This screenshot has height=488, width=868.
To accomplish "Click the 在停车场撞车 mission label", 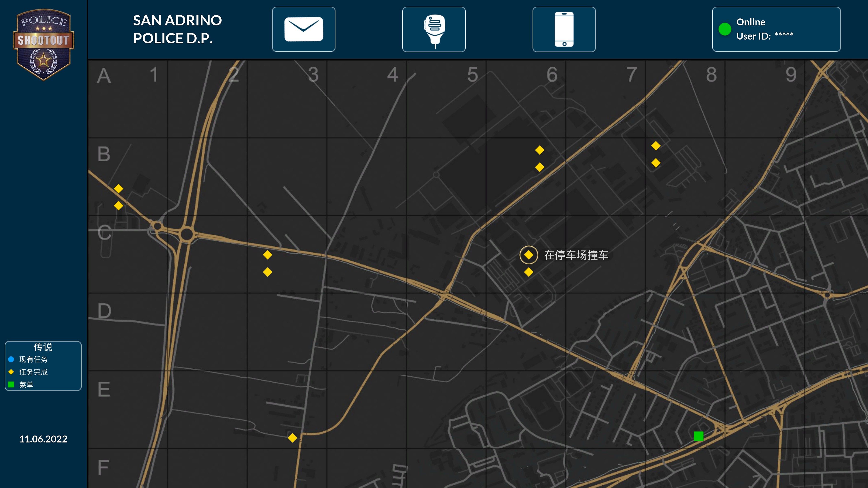I will 576,255.
